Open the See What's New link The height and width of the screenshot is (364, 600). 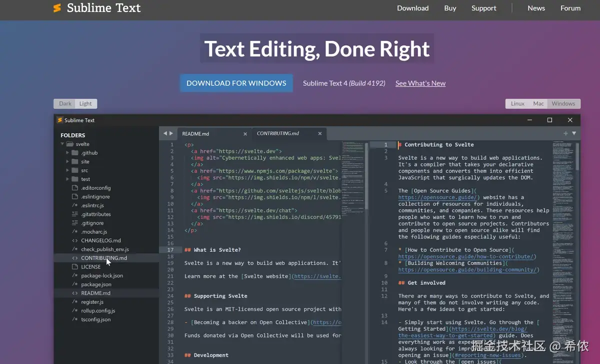420,83
